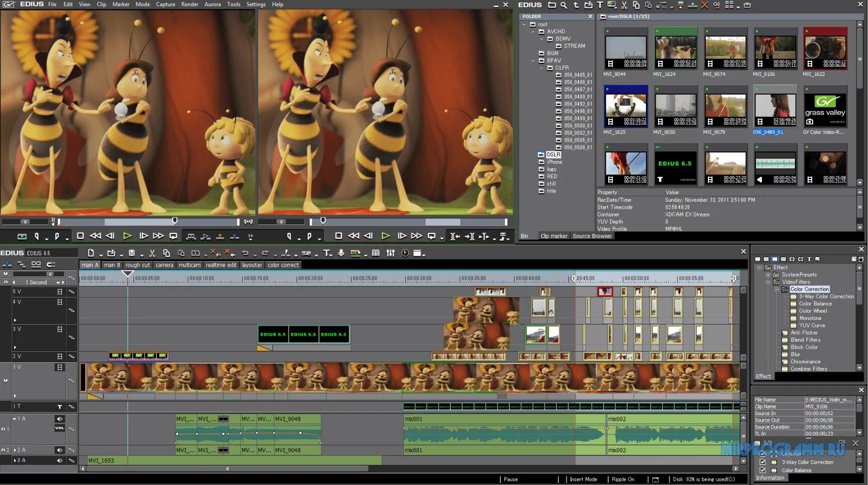Collapse the CLPR folder in bin tree

pos(542,67)
